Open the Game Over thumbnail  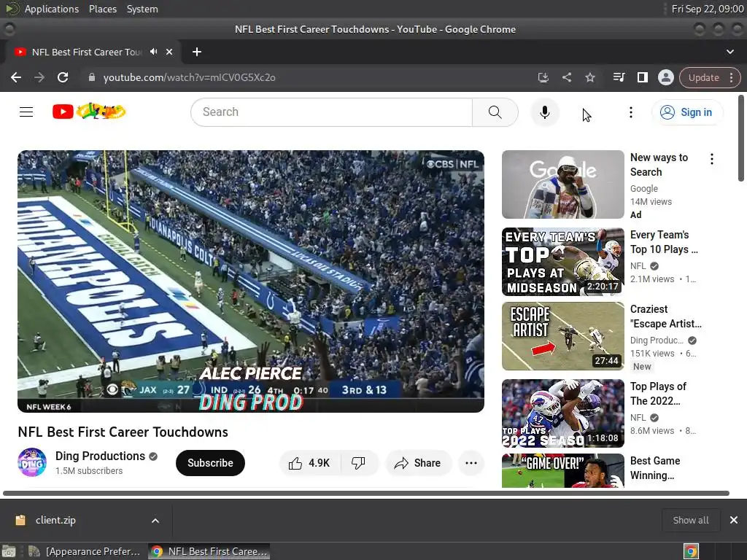562,470
